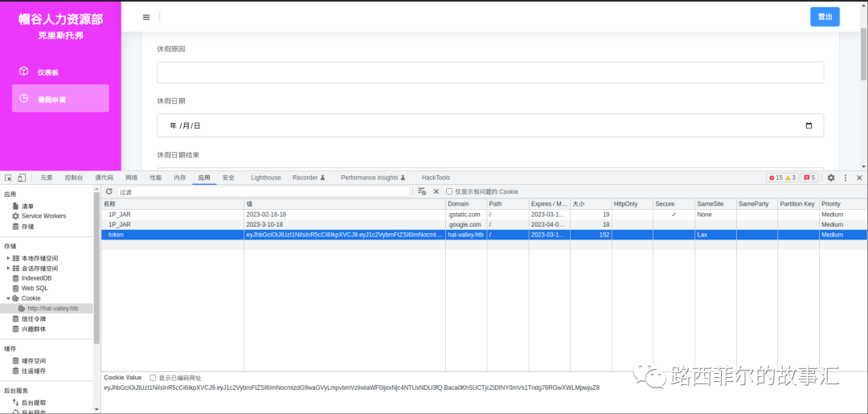Select the token cookie row
Image resolution: width=868 pixels, height=414 pixels.
[484, 235]
